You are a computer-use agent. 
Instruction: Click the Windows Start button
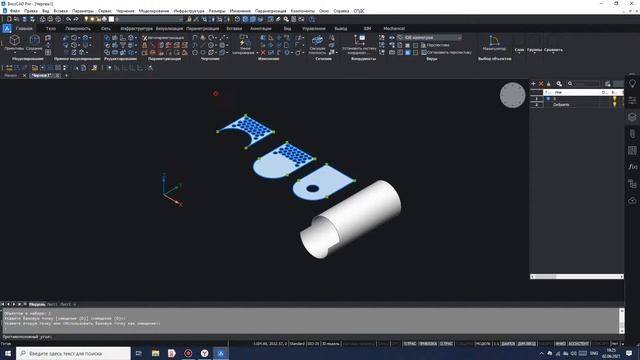pos(8,353)
